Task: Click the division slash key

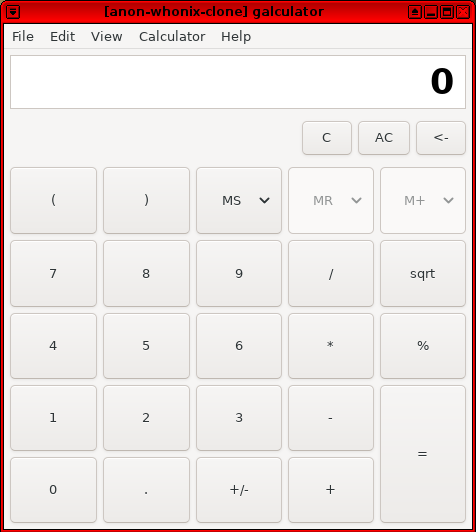Action: [331, 273]
